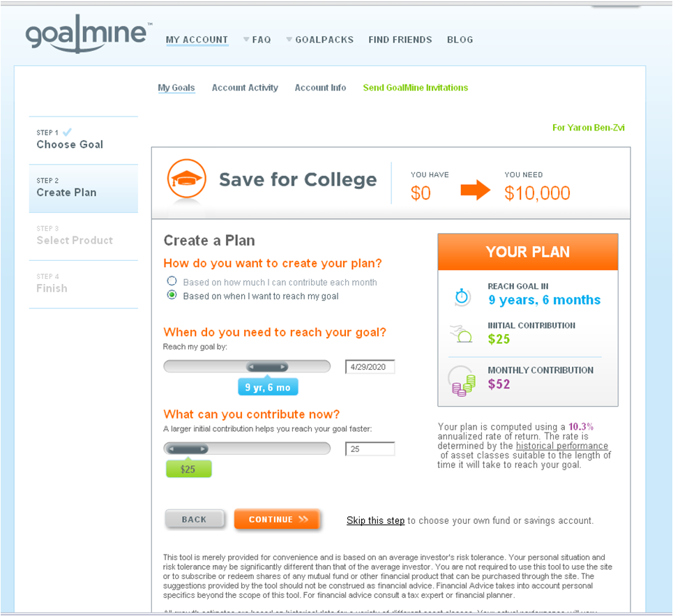Expand the FAQ dropdown menu
Viewport: 673px width, 616px height.
click(257, 40)
